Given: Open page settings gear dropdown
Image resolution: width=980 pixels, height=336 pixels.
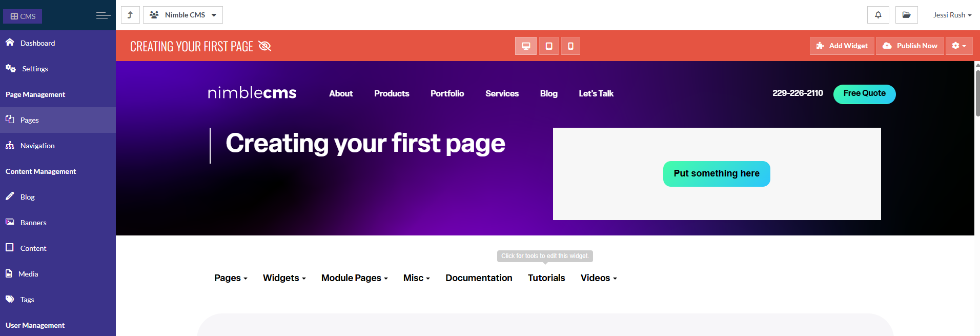Looking at the screenshot, I should [x=958, y=46].
